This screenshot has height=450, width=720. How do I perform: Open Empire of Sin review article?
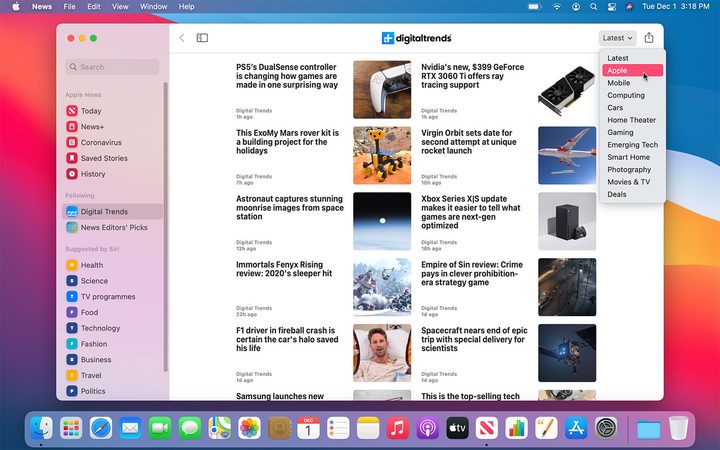pos(472,273)
